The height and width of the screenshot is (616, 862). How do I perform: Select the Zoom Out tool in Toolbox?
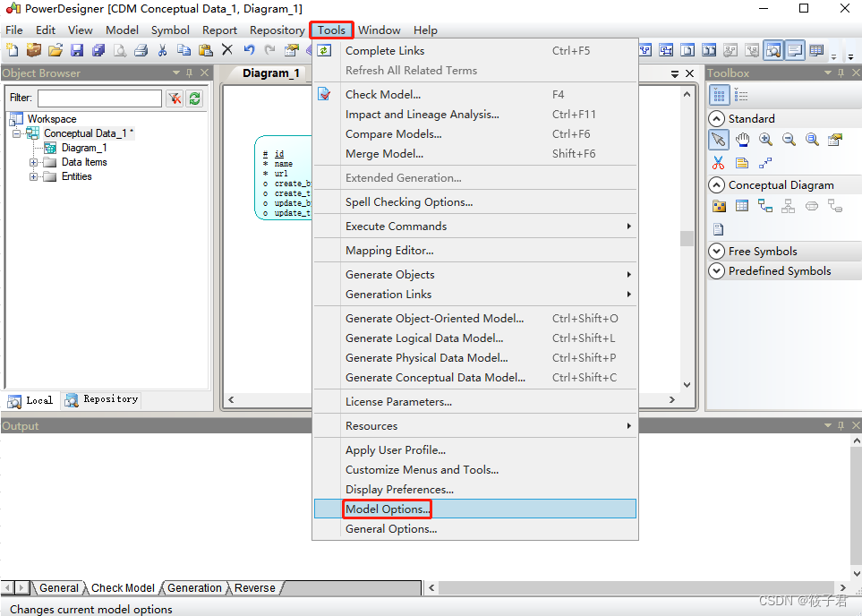point(789,140)
